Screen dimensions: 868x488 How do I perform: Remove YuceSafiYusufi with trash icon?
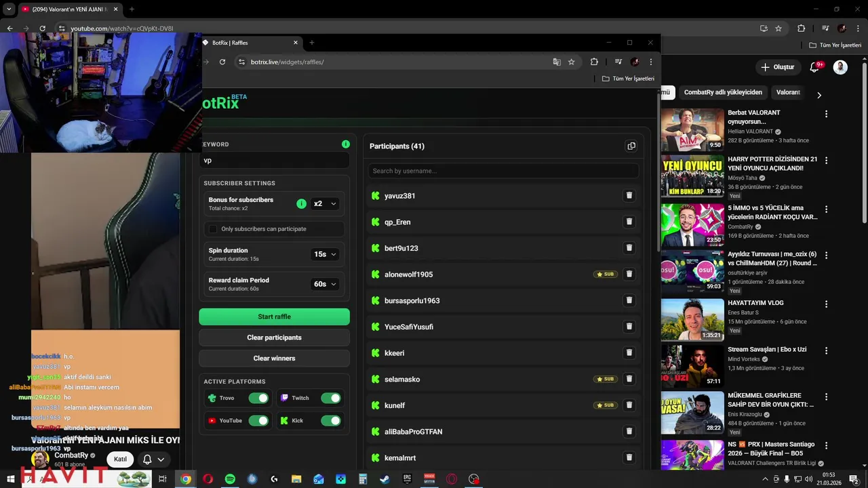coord(629,327)
